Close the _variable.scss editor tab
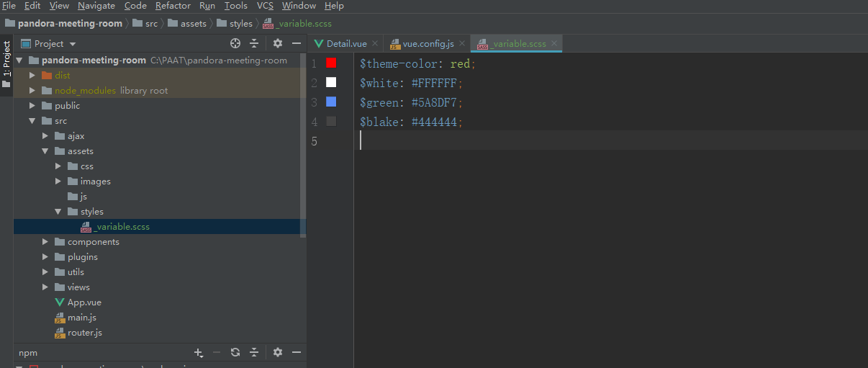 554,44
